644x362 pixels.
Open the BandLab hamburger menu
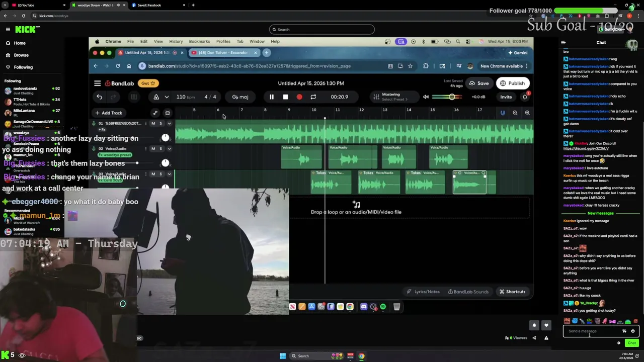[x=97, y=83]
